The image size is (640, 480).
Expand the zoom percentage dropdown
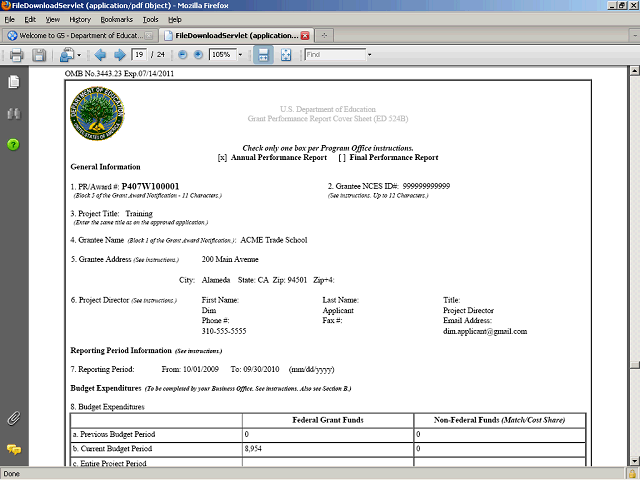coord(240,55)
